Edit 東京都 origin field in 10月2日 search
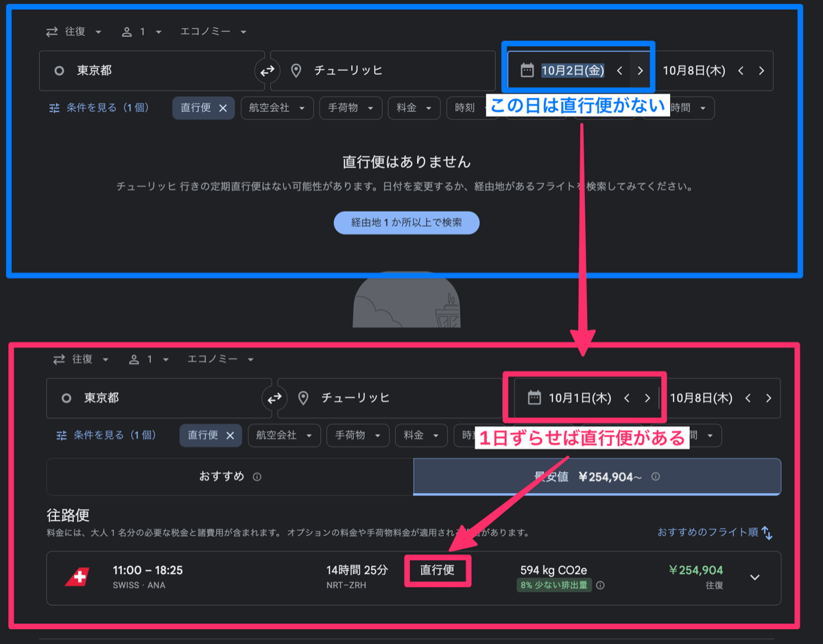This screenshot has width=823, height=644. tap(152, 71)
